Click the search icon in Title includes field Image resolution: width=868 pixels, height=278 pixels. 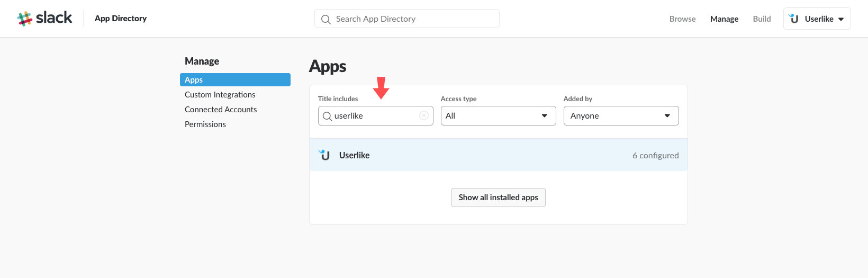click(327, 116)
